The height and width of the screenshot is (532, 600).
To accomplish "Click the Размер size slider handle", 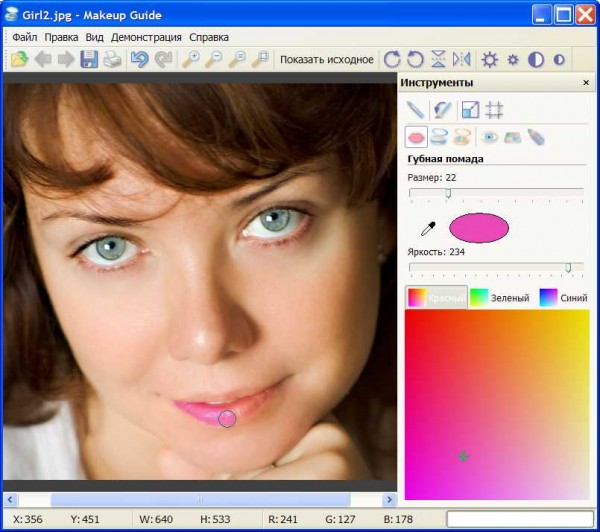I will [448, 192].
